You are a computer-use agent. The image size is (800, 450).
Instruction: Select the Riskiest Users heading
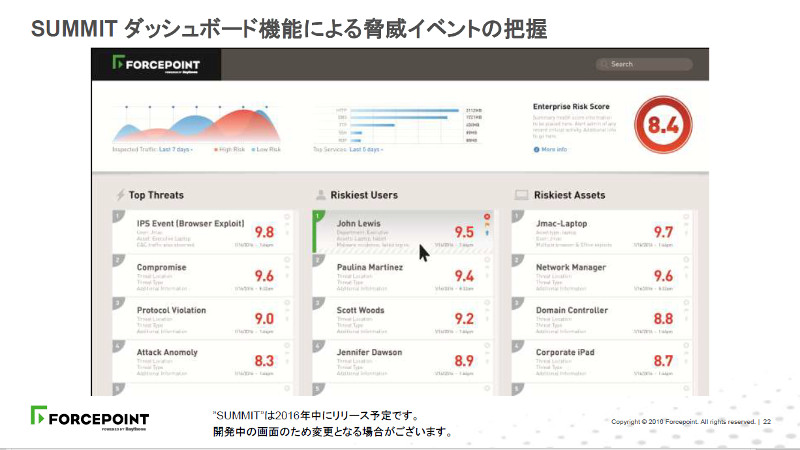[364, 195]
